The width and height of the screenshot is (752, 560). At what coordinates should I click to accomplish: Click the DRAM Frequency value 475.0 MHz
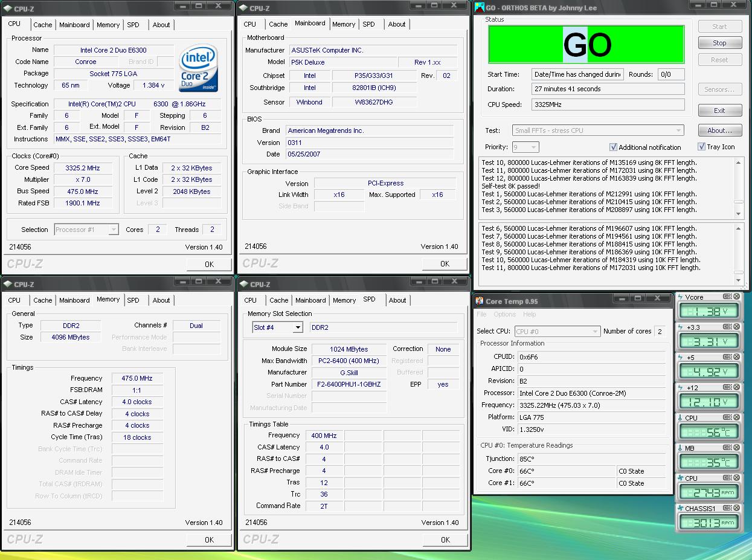[x=137, y=378]
